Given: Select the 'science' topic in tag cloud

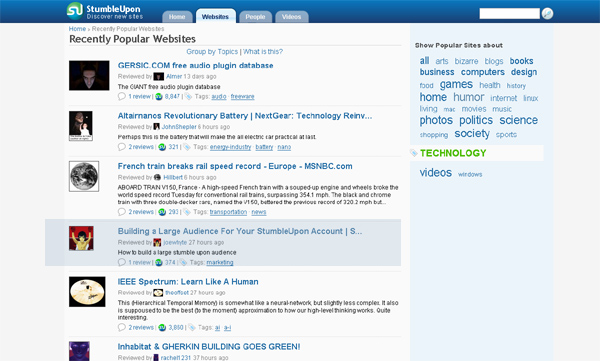Looking at the screenshot, I should click(x=518, y=120).
